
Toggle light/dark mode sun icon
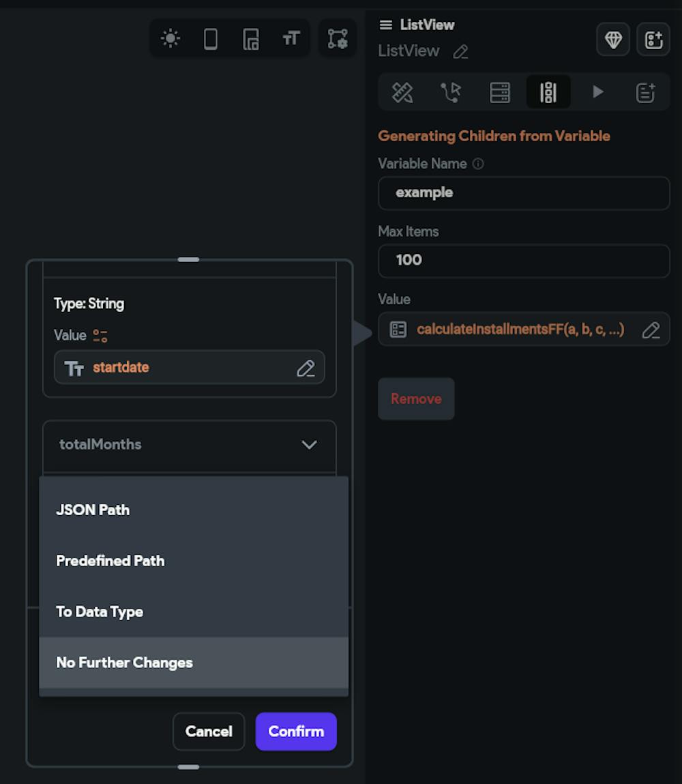point(170,39)
